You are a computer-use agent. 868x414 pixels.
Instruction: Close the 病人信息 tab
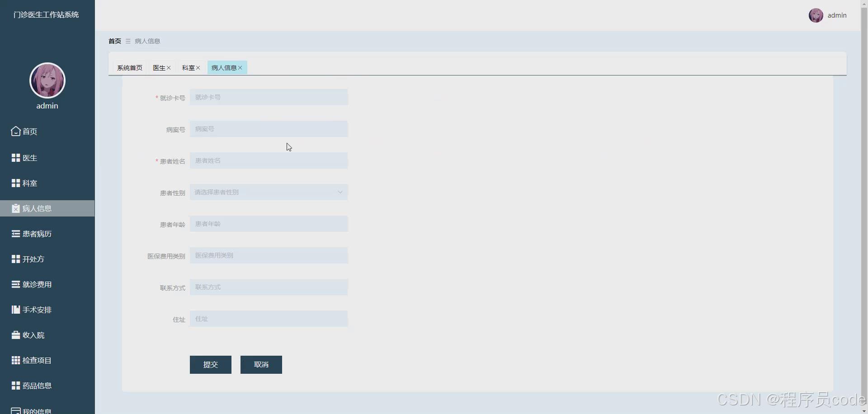coord(240,68)
